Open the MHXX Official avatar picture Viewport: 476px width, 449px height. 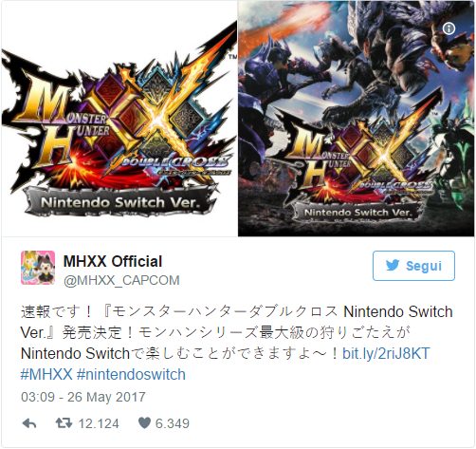[x=38, y=268]
